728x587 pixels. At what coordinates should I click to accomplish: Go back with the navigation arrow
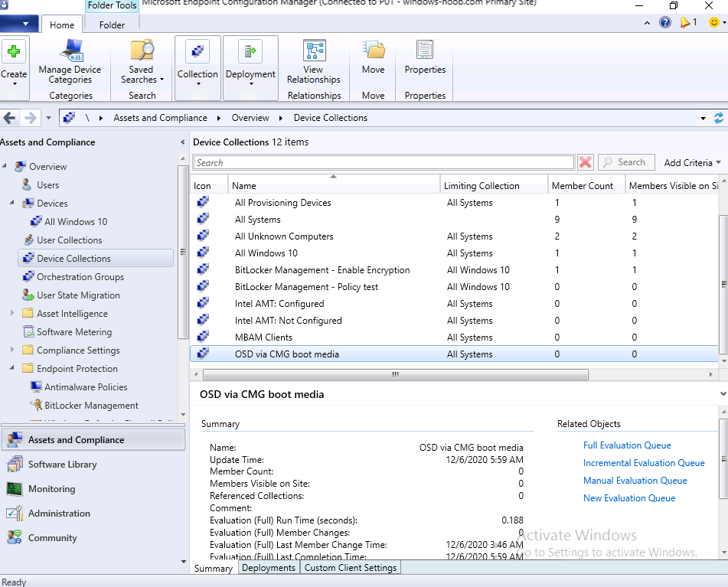point(10,118)
